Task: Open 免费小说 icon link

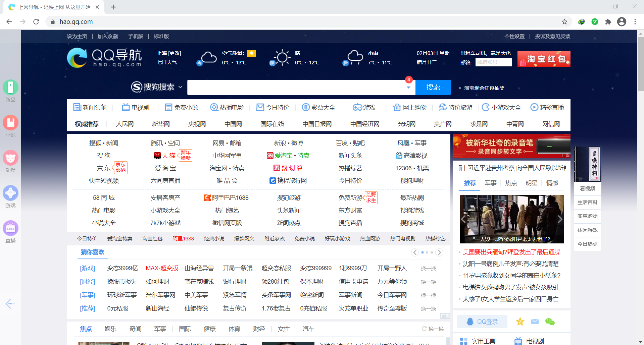Action: pyautogui.click(x=181, y=107)
